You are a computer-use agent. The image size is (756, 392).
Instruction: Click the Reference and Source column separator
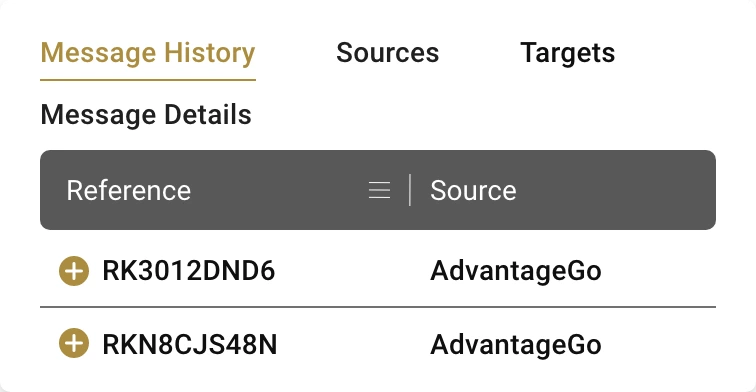coord(410,190)
